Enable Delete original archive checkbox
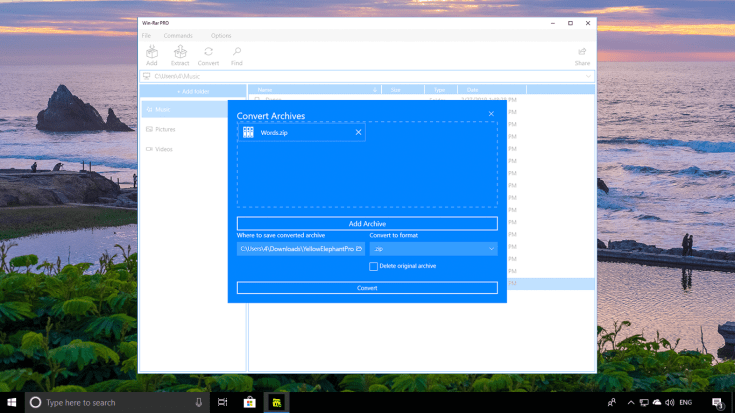This screenshot has height=413, width=735. (374, 266)
